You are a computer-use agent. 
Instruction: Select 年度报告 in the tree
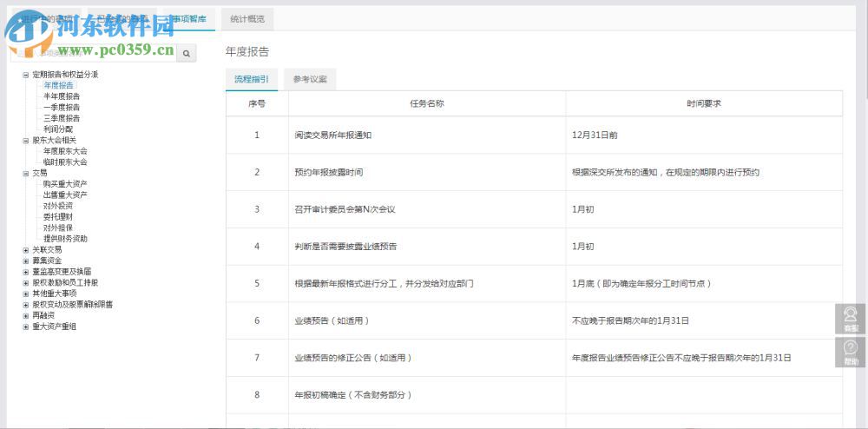(x=58, y=85)
